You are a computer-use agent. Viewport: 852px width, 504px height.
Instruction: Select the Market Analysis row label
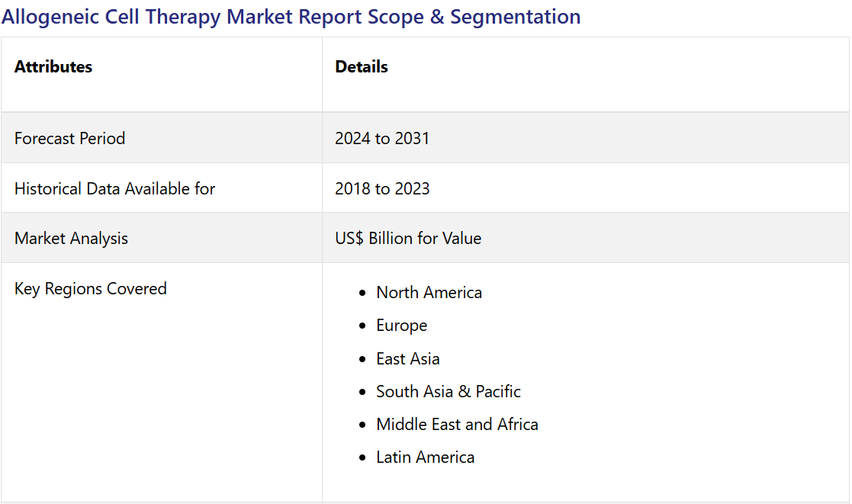click(x=71, y=238)
